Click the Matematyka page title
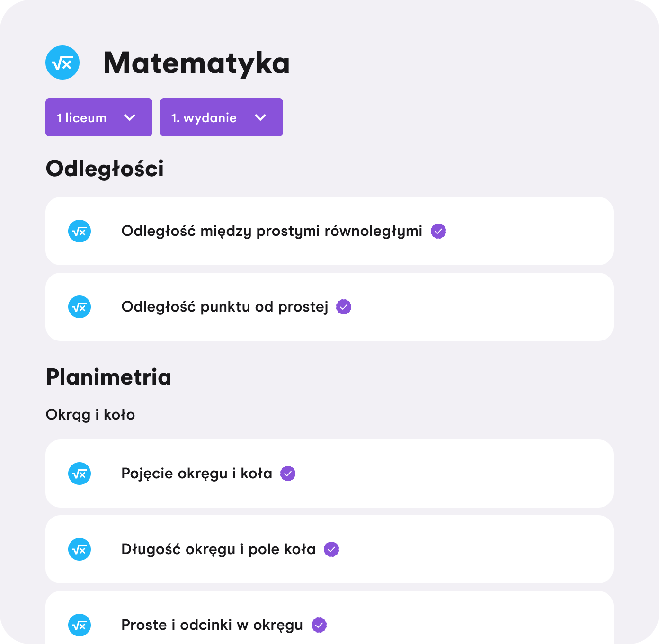The image size is (659, 644). [196, 63]
